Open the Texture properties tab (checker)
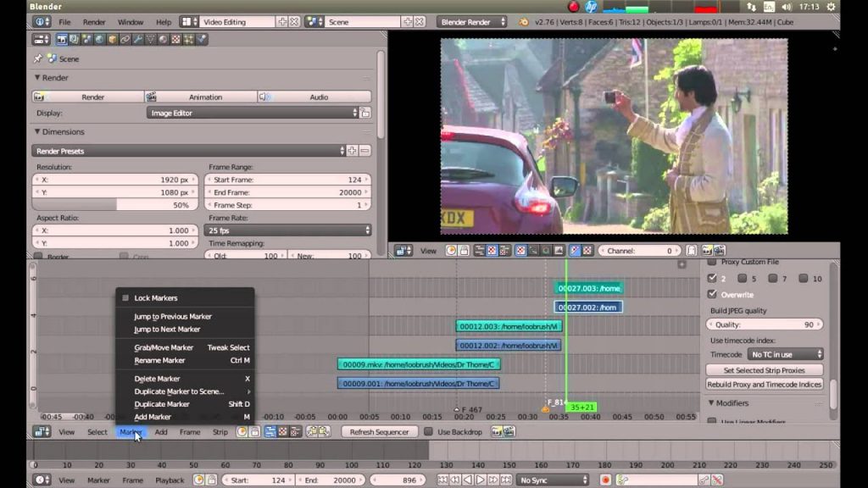The height and width of the screenshot is (488, 868). point(176,39)
